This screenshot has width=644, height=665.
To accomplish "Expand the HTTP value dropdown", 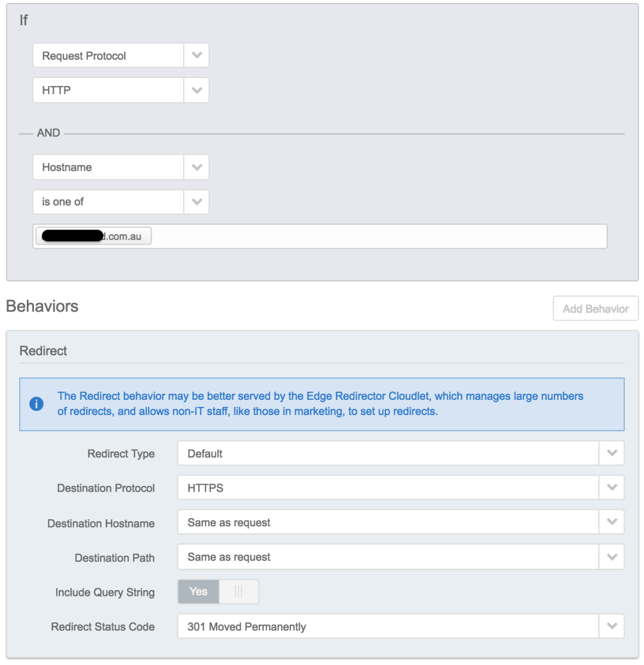I will tap(108, 90).
